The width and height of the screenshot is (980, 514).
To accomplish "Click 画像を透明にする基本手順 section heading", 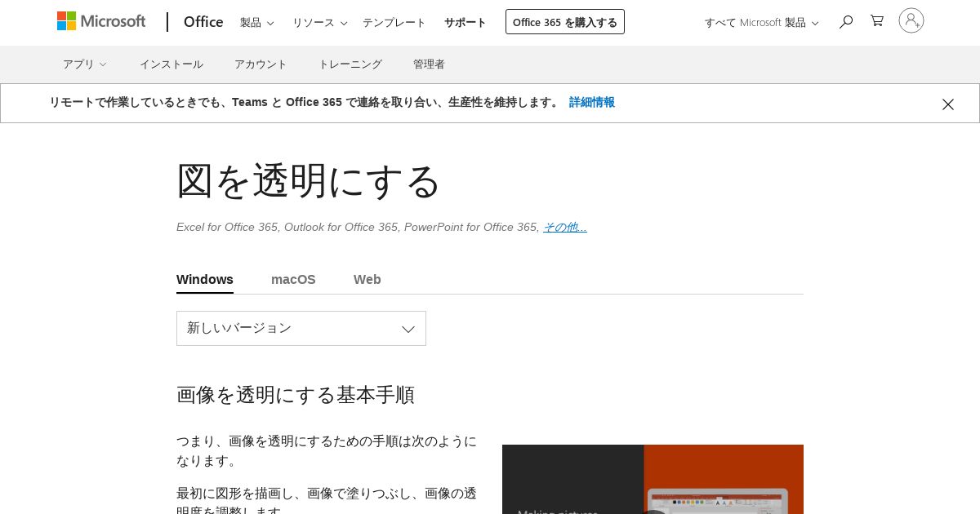I will [296, 395].
